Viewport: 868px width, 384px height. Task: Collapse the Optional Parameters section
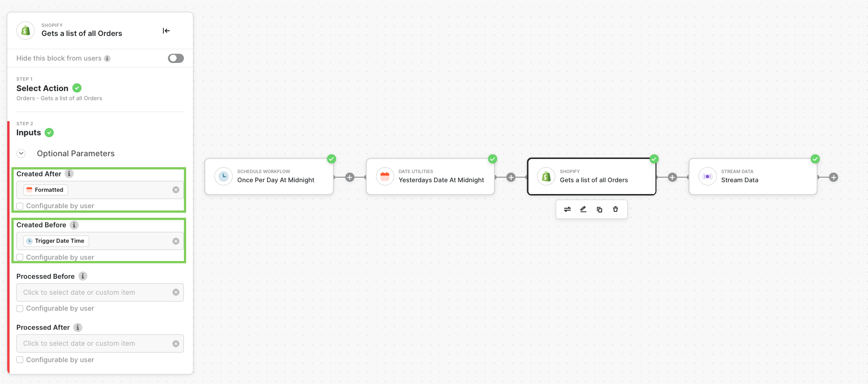click(x=21, y=154)
